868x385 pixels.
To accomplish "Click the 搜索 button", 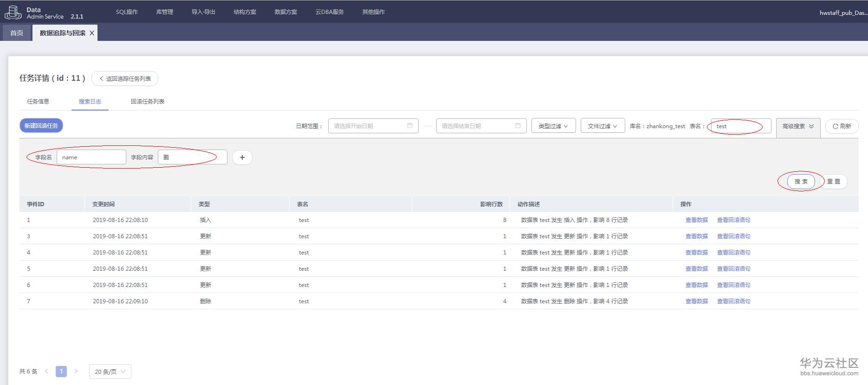I will (801, 182).
